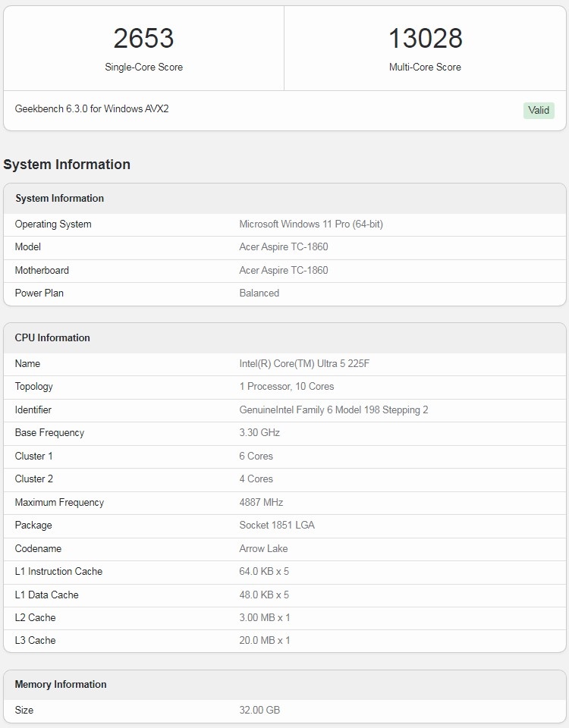
Task: Select Acer Aspire TC-1860 in Motherboard row
Action: pyautogui.click(x=283, y=270)
